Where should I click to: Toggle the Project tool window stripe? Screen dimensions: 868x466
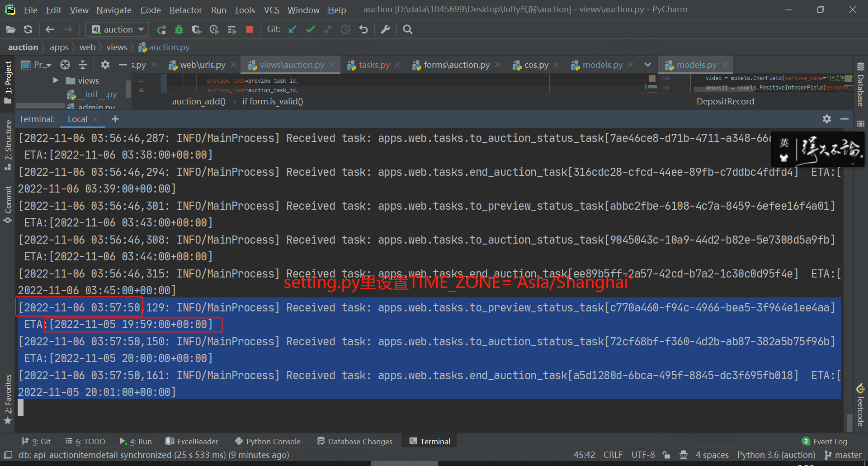point(8,82)
